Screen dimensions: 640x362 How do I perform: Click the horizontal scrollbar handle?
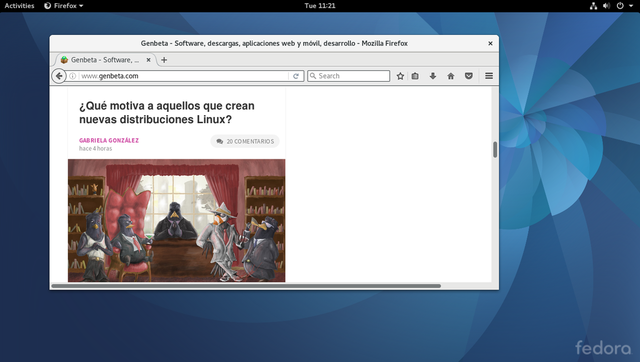coord(246,286)
